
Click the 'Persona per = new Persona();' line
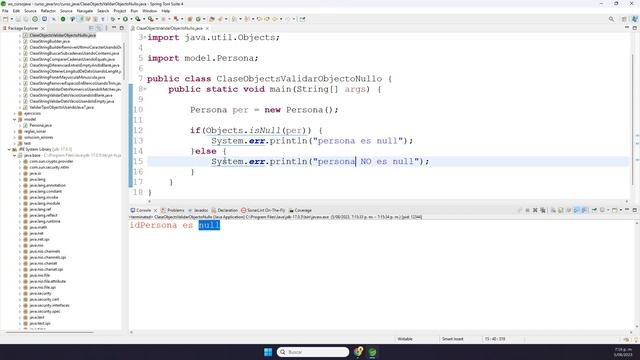click(x=264, y=110)
